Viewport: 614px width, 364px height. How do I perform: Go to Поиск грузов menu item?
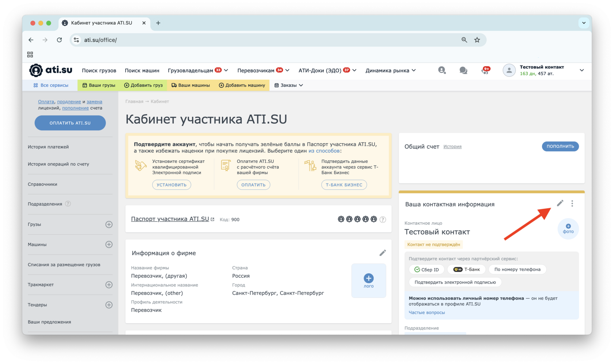(x=99, y=71)
